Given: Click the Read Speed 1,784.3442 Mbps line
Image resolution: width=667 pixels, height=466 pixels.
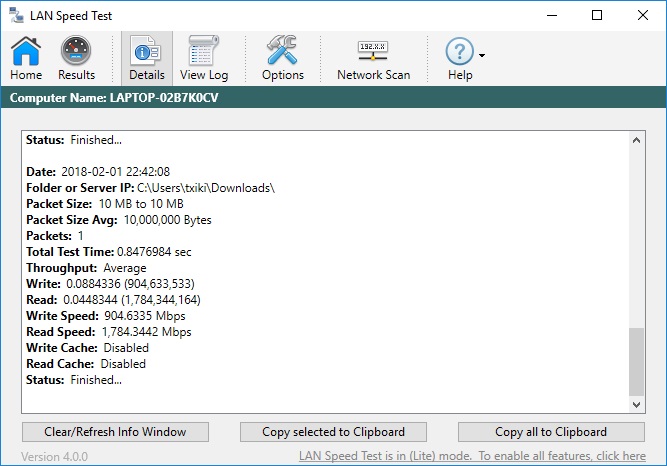Looking at the screenshot, I should click(x=109, y=332).
